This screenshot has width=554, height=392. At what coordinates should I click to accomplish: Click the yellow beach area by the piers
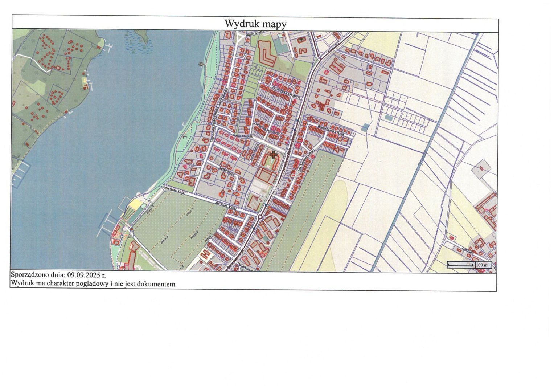[x=135, y=204]
